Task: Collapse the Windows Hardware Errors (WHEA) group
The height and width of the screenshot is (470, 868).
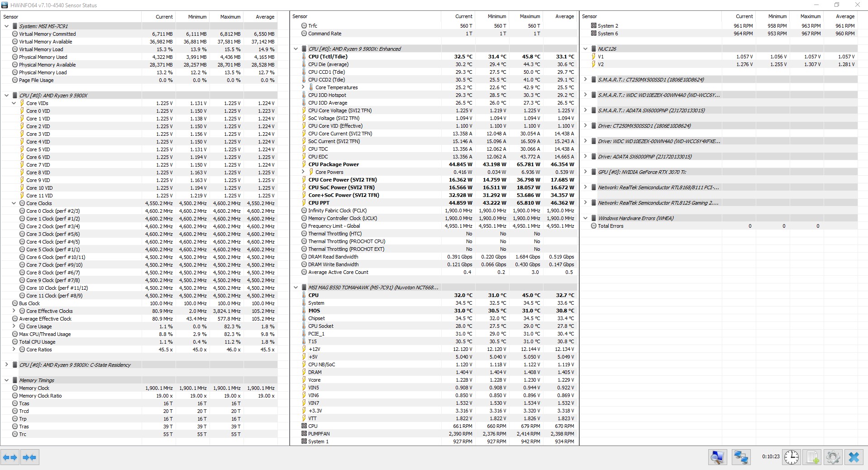Action: [585, 218]
